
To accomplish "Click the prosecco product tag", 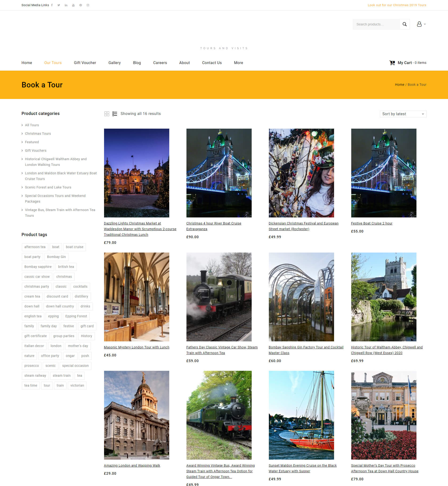I will pyautogui.click(x=32, y=366).
